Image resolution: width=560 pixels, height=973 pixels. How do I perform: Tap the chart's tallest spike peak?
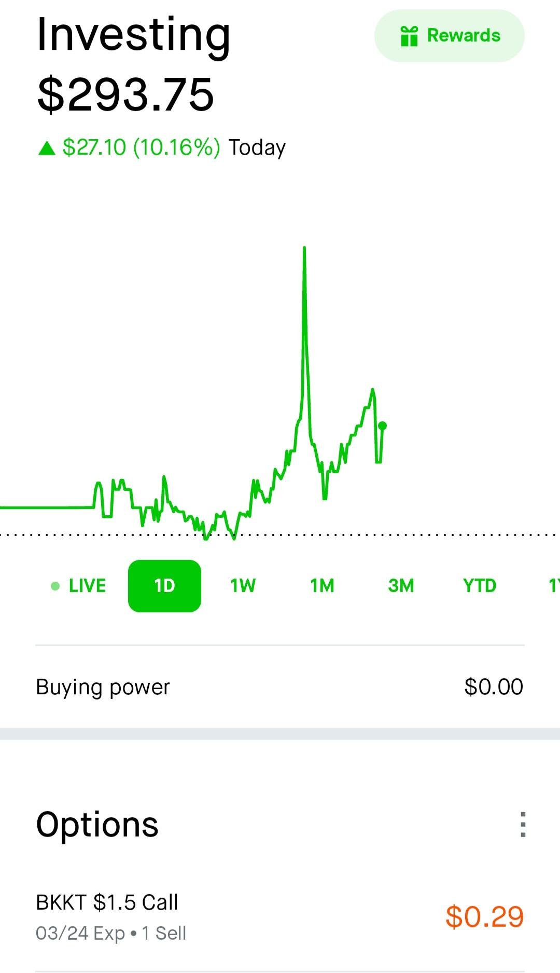pos(304,248)
